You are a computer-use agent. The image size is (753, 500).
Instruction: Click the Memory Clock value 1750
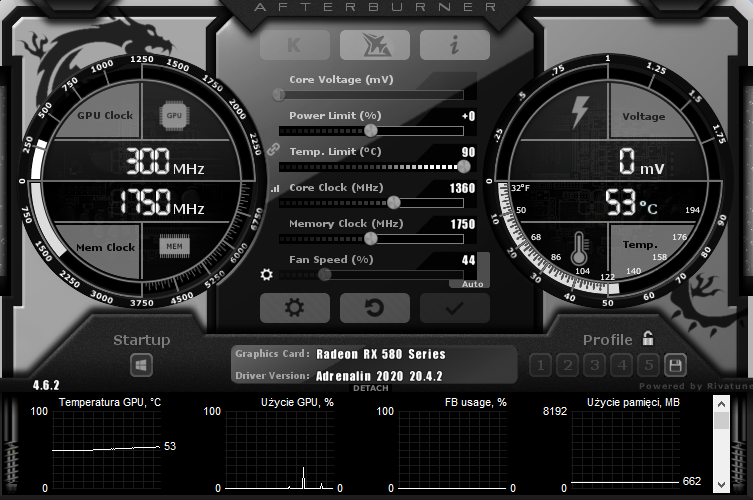462,224
